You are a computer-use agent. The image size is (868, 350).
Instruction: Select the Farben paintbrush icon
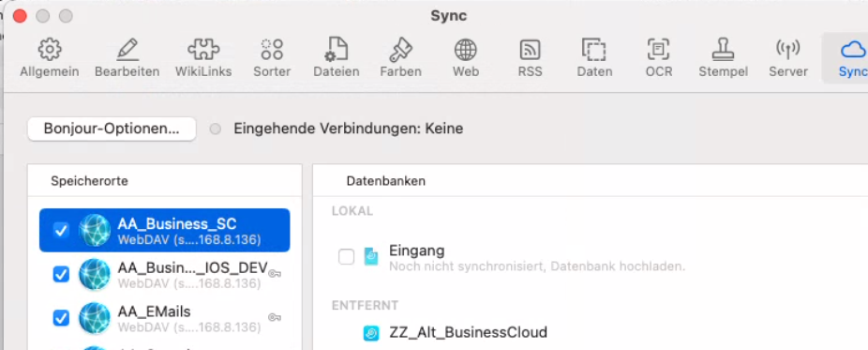coord(400,57)
